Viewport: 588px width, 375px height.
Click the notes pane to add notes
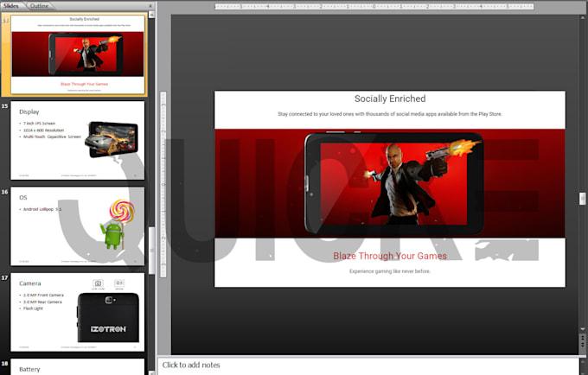(368, 366)
